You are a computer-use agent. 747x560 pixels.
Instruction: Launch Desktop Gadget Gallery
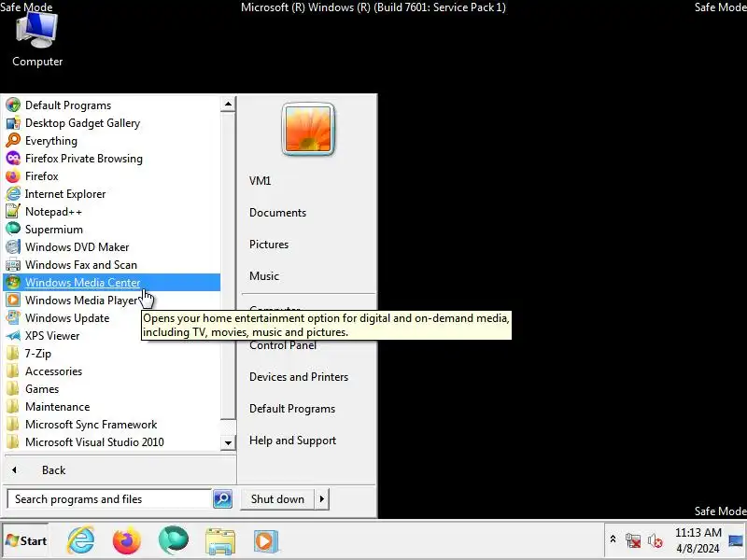[111, 123]
